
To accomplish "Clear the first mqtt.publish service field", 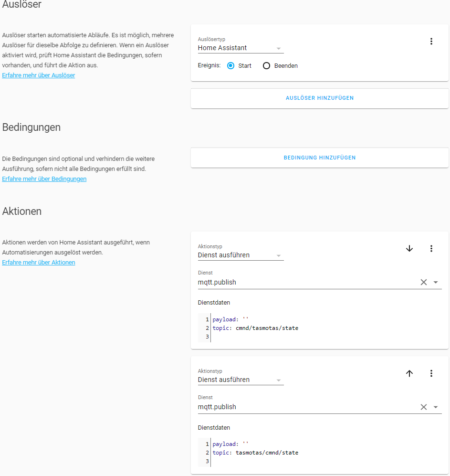I will (423, 282).
